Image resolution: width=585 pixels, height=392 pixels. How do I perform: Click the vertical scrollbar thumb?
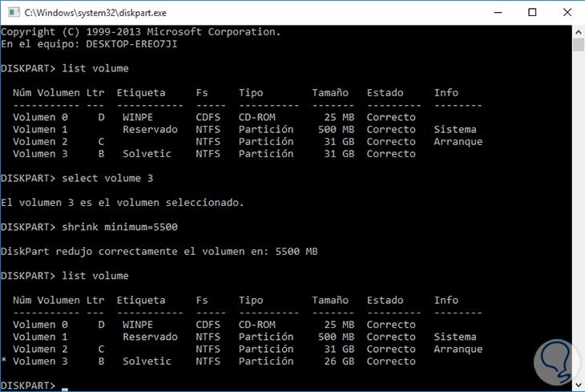pos(578,44)
